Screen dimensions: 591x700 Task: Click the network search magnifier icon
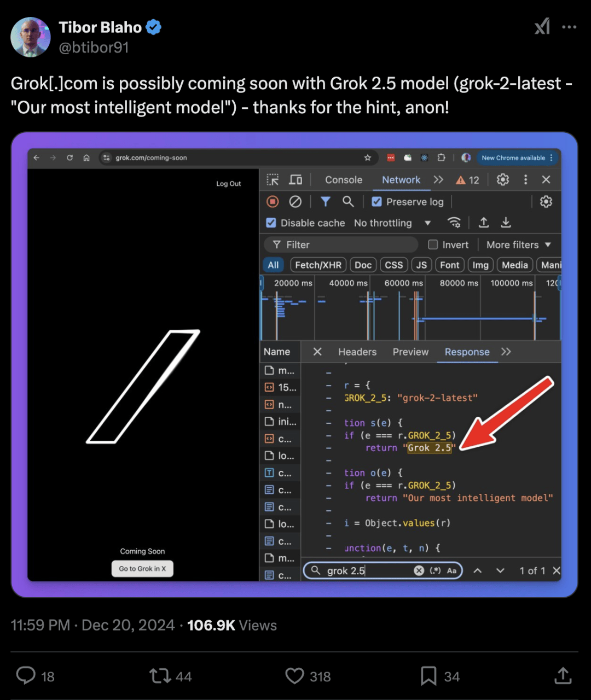[x=348, y=202]
